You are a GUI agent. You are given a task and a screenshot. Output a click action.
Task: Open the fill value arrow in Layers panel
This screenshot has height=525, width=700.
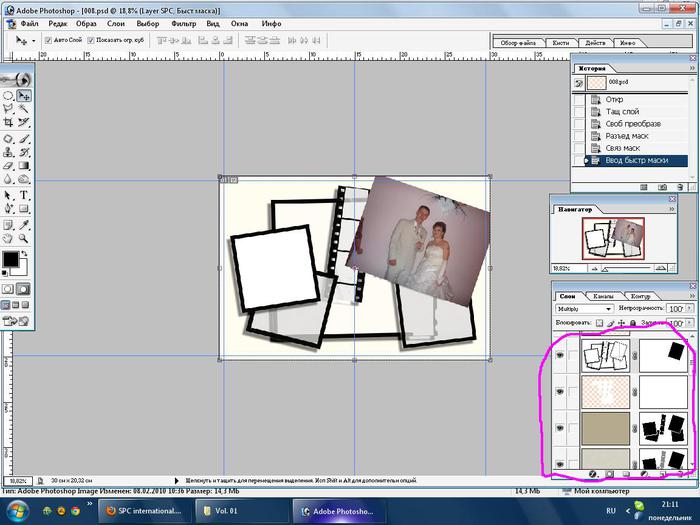coord(690,322)
